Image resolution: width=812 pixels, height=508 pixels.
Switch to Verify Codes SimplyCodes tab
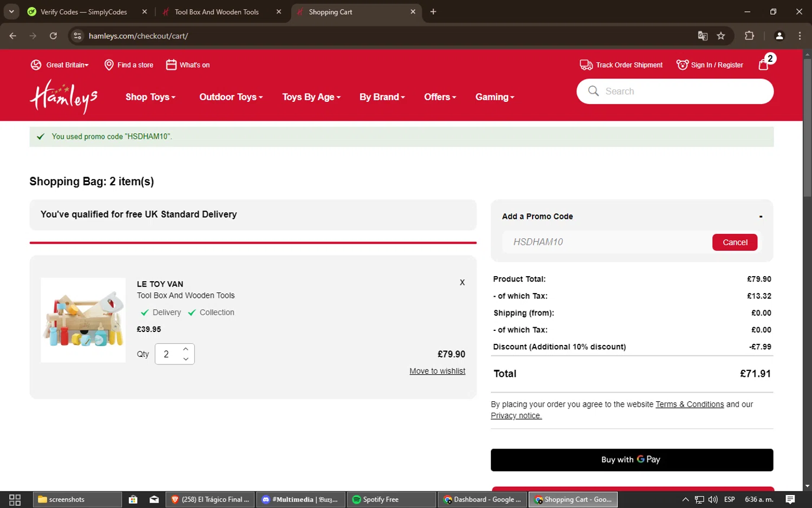[x=84, y=11]
